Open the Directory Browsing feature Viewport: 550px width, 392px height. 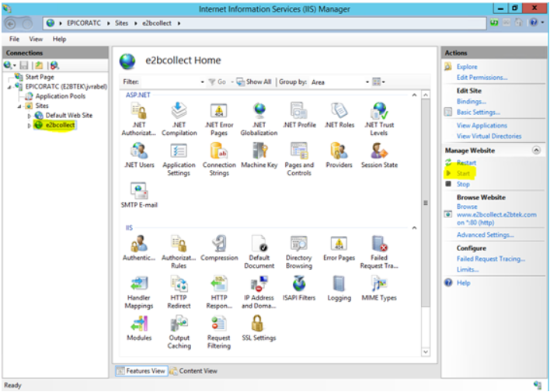pyautogui.click(x=299, y=247)
